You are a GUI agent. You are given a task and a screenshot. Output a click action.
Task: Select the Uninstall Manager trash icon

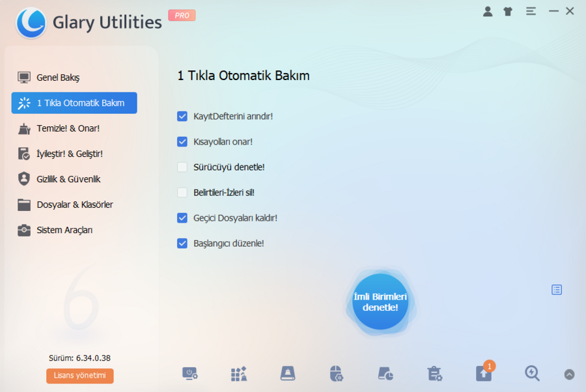point(434,374)
